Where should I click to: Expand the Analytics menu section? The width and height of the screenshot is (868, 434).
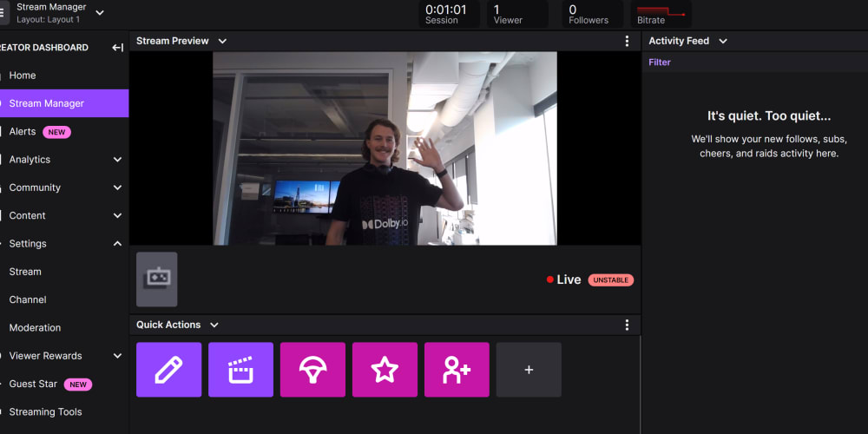[117, 160]
